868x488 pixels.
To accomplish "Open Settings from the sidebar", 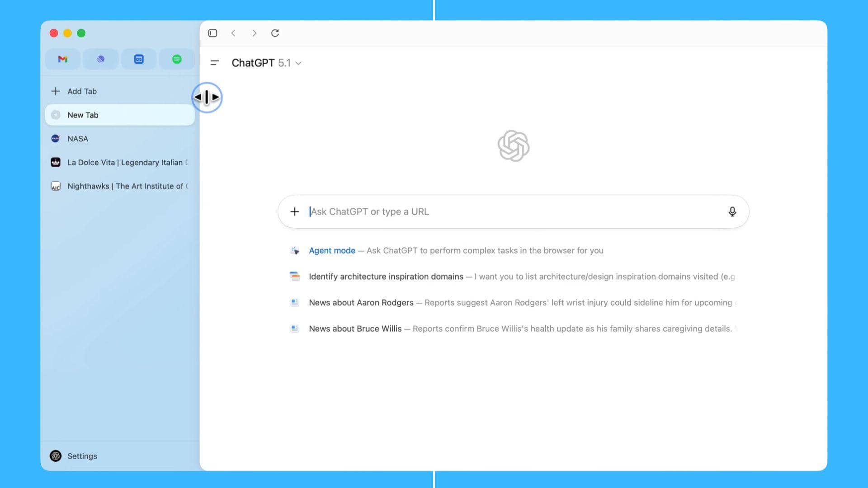I will pyautogui.click(x=82, y=456).
